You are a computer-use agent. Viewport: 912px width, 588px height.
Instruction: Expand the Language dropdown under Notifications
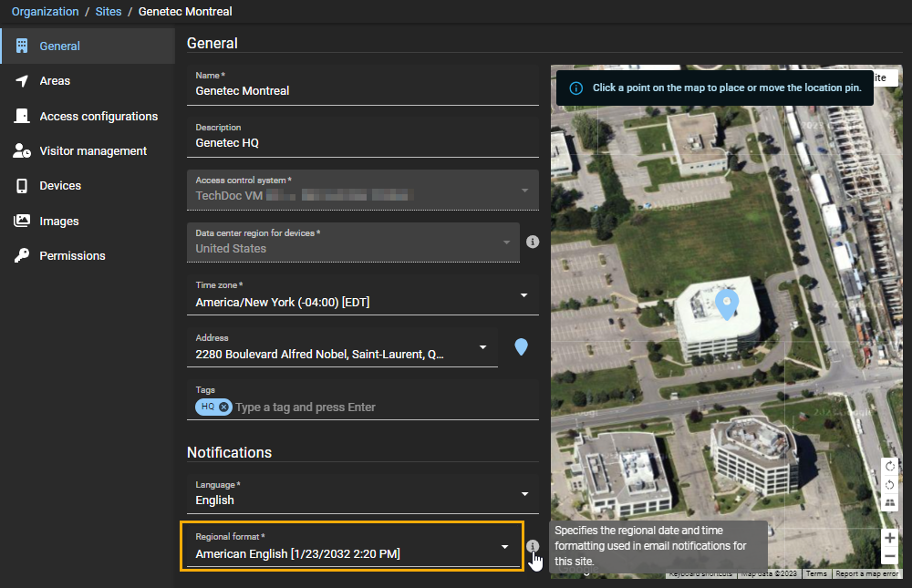point(524,494)
